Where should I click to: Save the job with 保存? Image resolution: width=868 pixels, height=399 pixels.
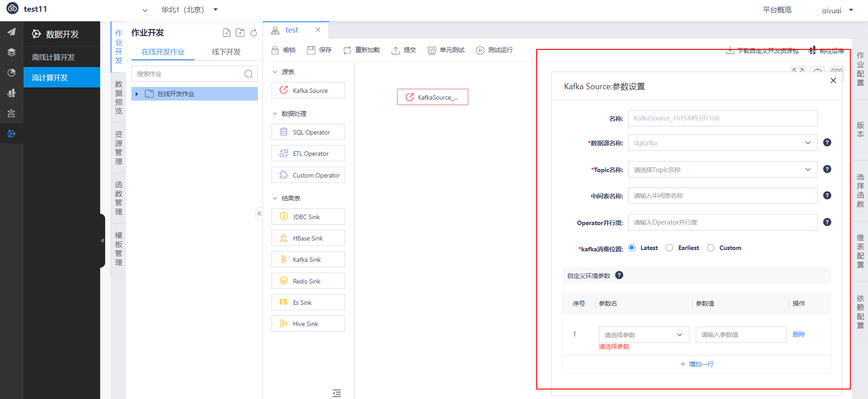[319, 50]
